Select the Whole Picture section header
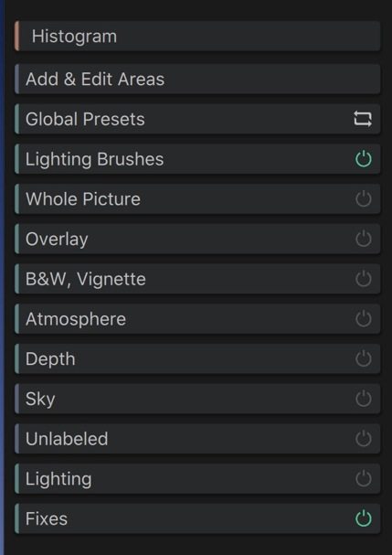 197,199
